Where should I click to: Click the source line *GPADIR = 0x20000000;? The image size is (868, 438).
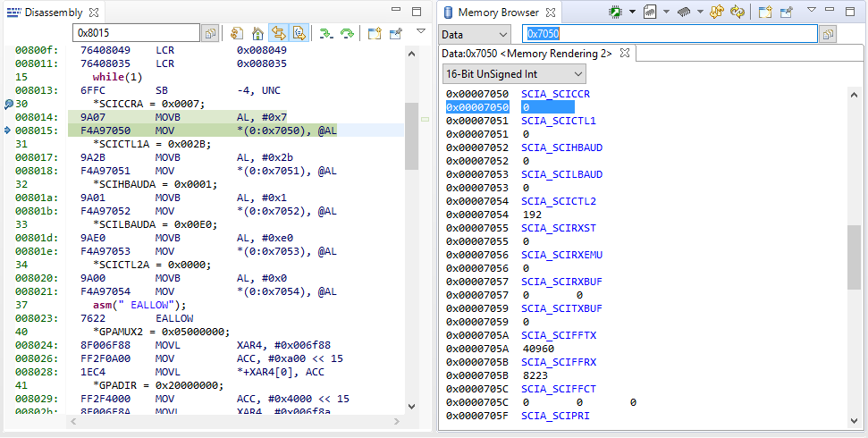[158, 385]
